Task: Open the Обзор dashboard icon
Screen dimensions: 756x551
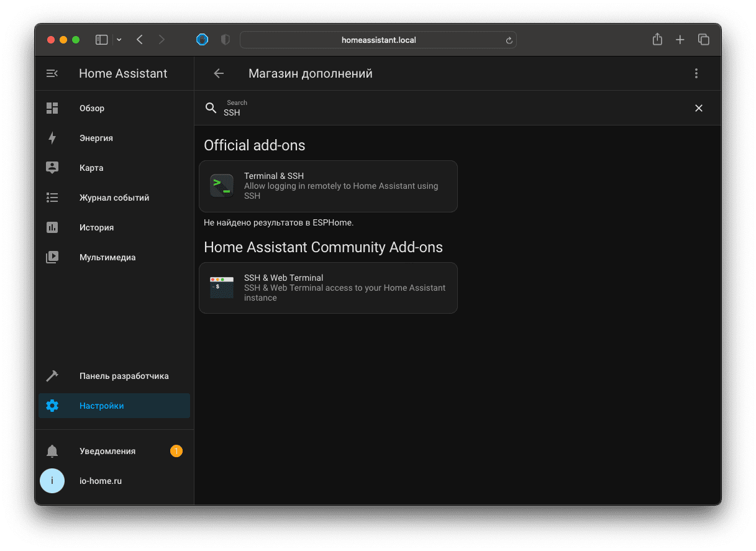Action: [52, 108]
